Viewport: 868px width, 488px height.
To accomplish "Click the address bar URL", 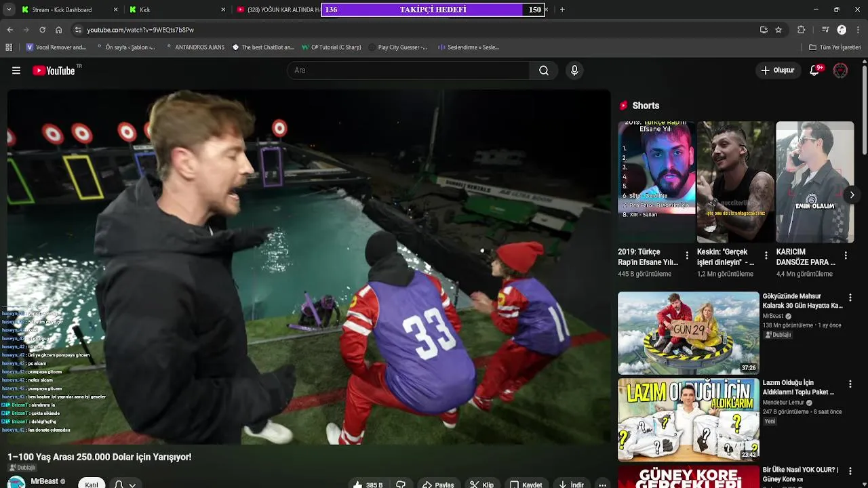I will (140, 30).
